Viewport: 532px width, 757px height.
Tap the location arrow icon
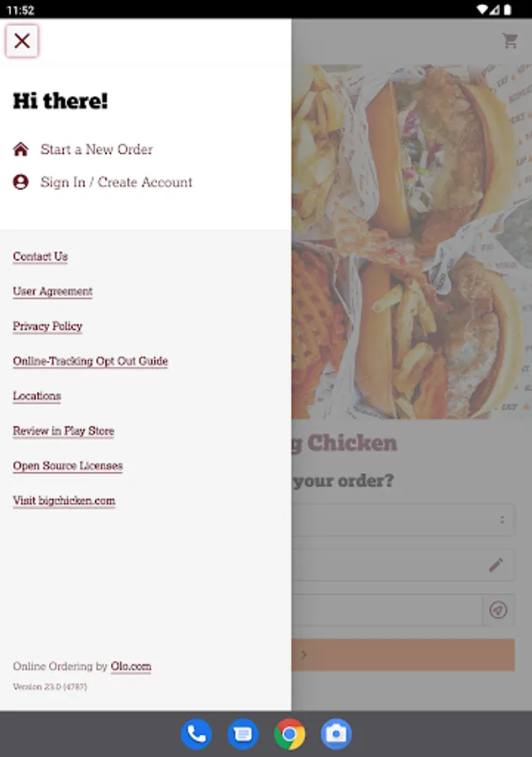pyautogui.click(x=498, y=610)
